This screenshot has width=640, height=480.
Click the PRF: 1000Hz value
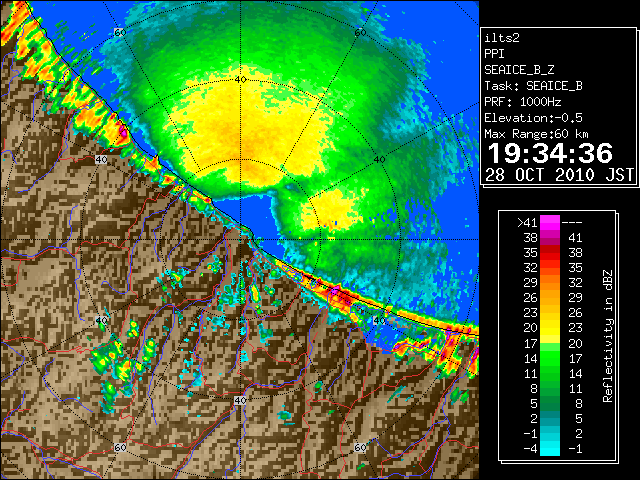[x=523, y=102]
